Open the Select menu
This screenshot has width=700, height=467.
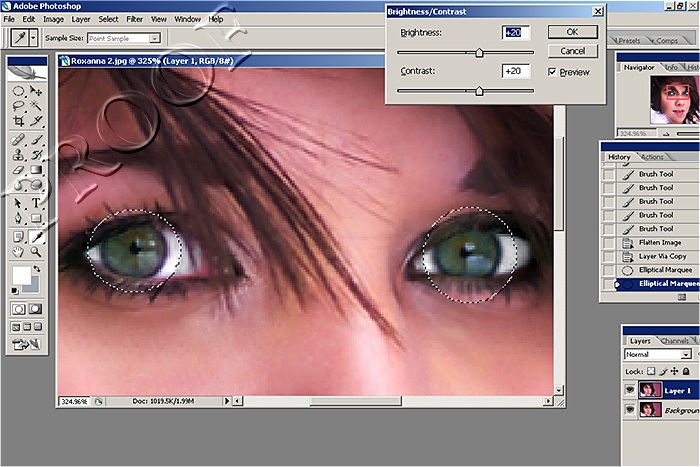coord(108,19)
